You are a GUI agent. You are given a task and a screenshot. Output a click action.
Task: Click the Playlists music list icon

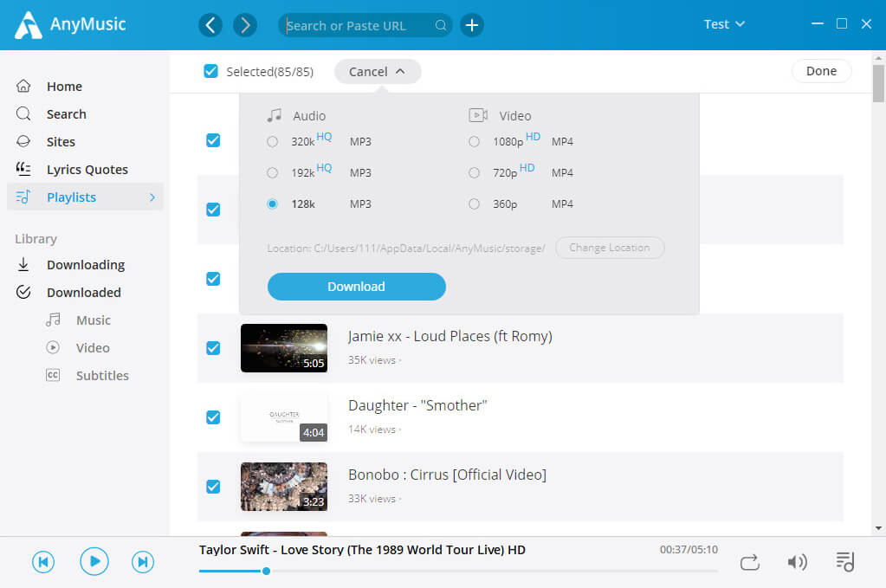[x=23, y=197]
